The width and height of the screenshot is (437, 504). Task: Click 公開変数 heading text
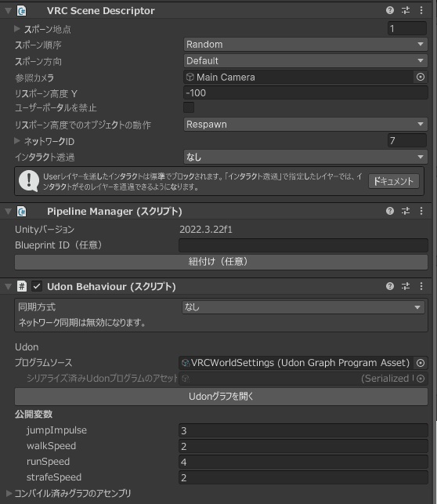pyautogui.click(x=34, y=414)
